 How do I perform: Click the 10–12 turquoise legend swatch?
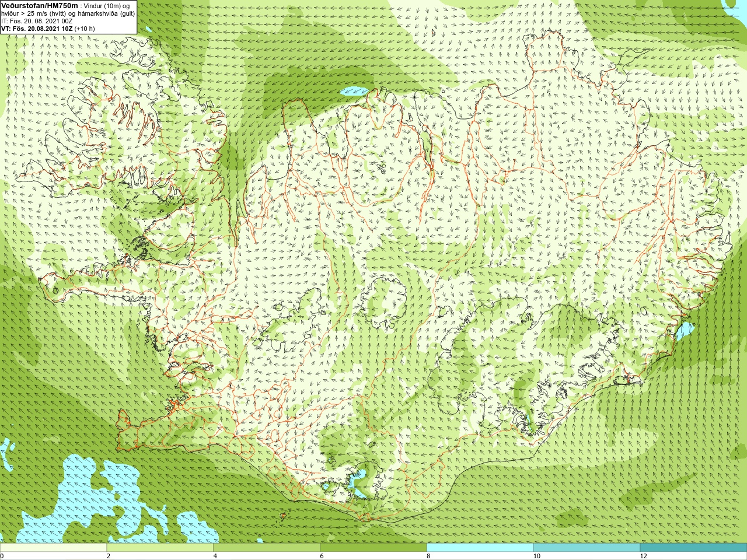point(587,548)
